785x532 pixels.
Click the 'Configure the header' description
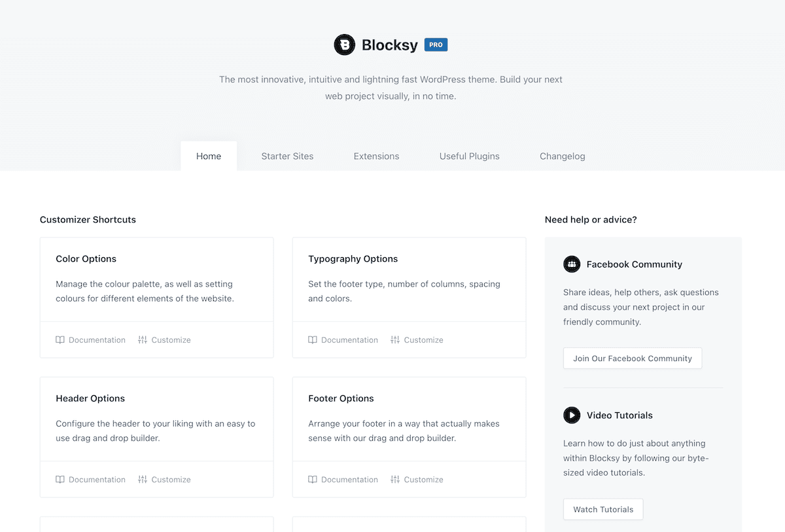(156, 431)
